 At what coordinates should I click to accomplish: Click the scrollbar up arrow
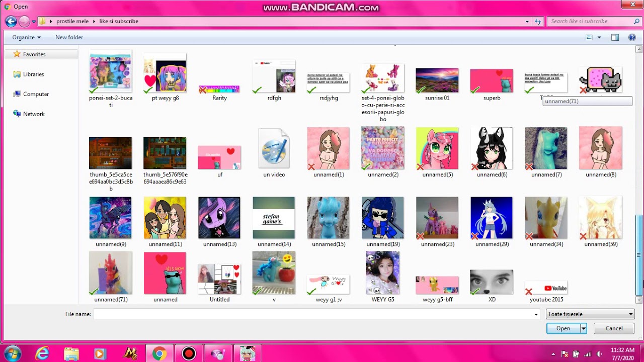click(x=639, y=49)
